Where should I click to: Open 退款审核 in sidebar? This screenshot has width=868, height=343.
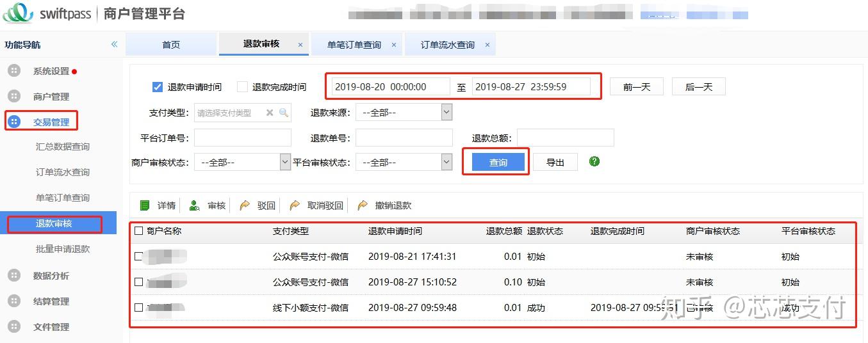point(54,223)
